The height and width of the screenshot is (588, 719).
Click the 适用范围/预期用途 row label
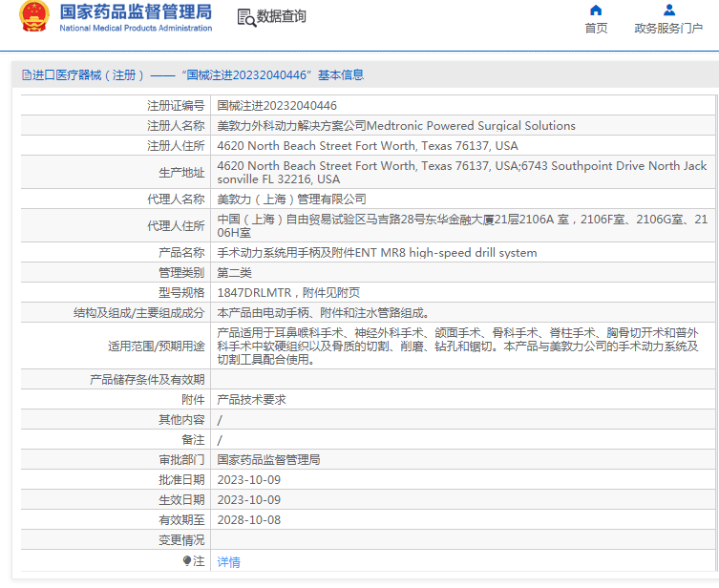[157, 346]
